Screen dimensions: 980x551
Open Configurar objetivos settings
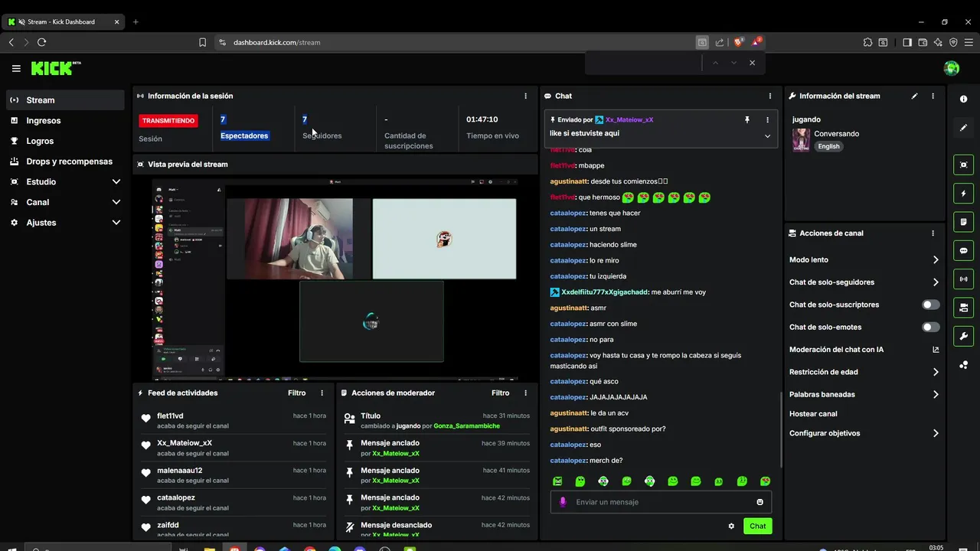click(x=864, y=433)
